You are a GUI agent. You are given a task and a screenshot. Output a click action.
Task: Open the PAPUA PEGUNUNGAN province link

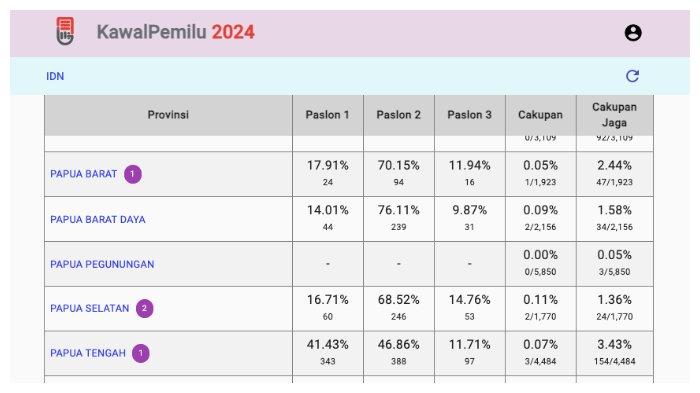[x=102, y=264]
